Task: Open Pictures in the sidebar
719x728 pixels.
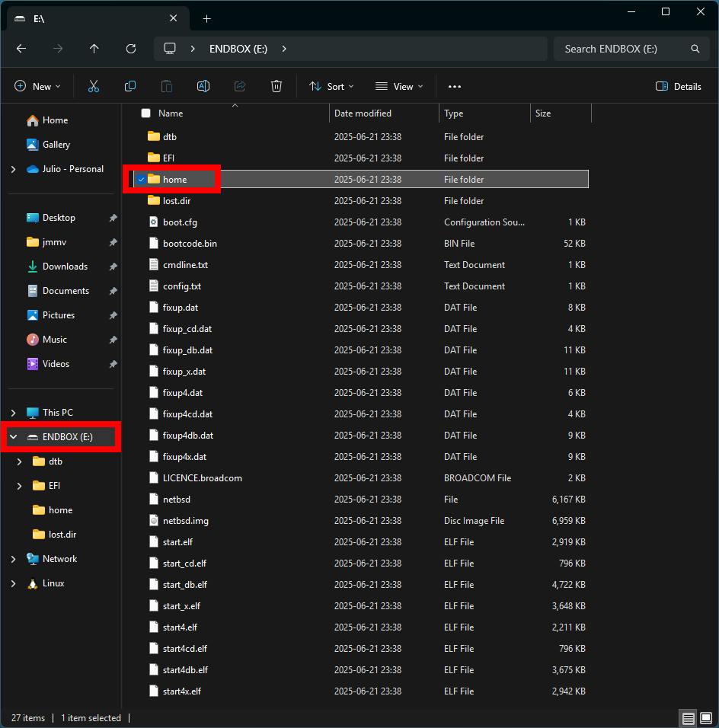Action: coord(58,315)
